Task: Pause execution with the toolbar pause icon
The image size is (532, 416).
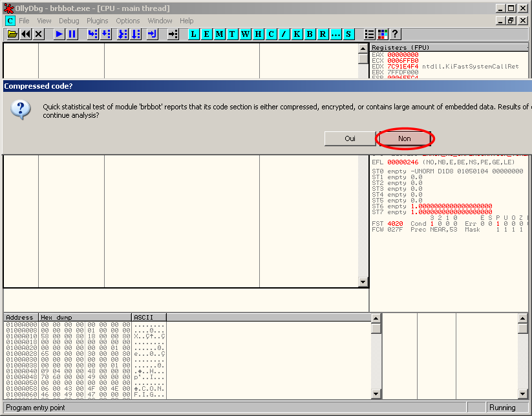Action: coord(72,34)
